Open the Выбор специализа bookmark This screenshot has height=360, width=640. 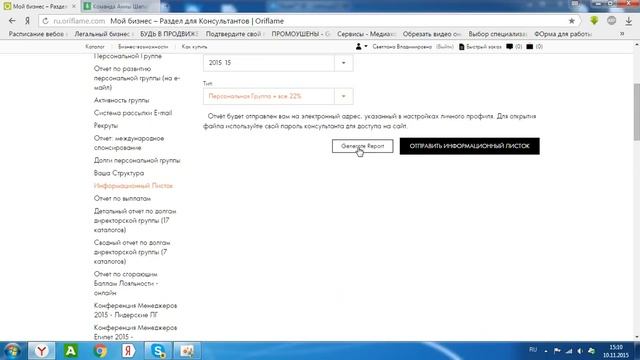(x=498, y=34)
